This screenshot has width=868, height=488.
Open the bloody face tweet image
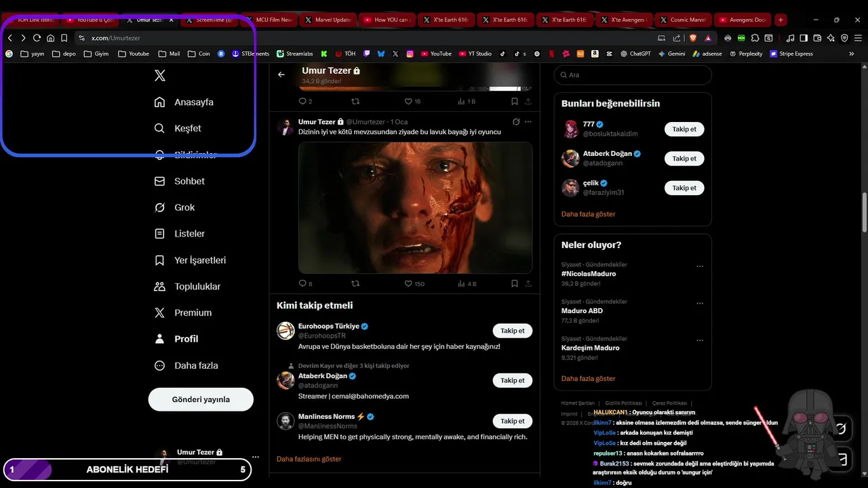tap(415, 207)
